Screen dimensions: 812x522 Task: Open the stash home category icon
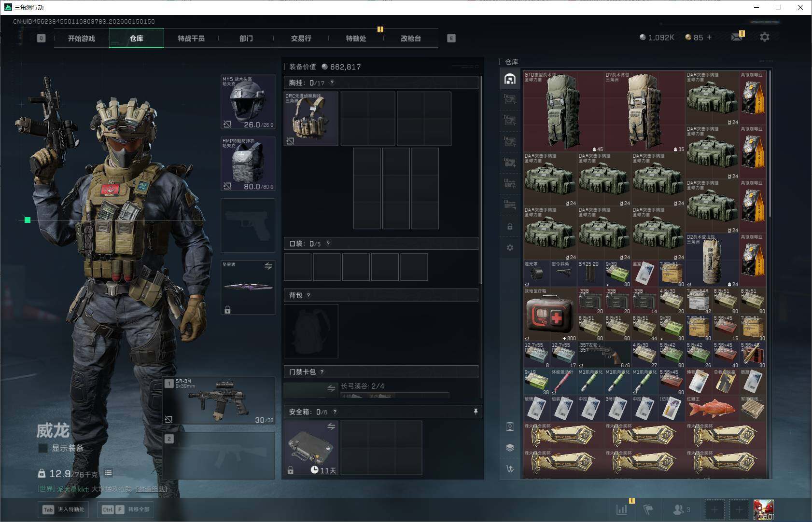click(510, 79)
